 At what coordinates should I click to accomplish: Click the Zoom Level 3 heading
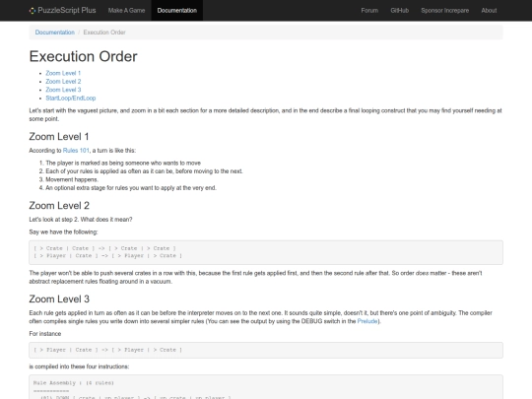(x=59, y=299)
